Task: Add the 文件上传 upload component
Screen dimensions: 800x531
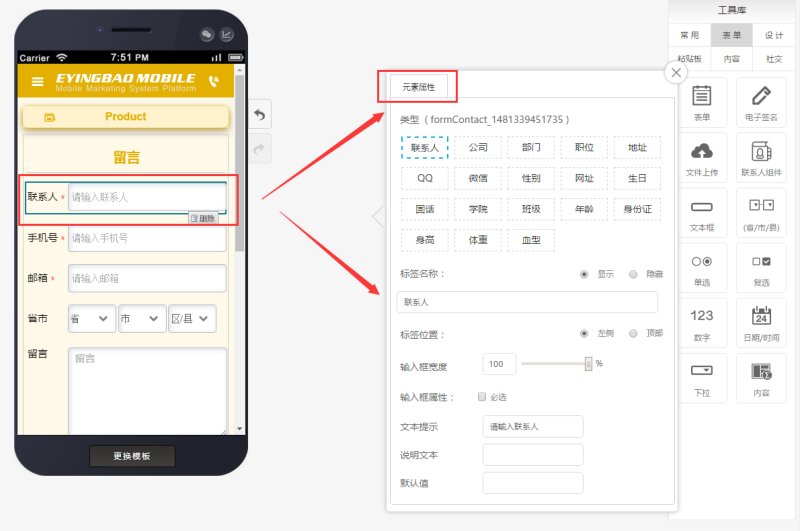Action: click(x=702, y=158)
